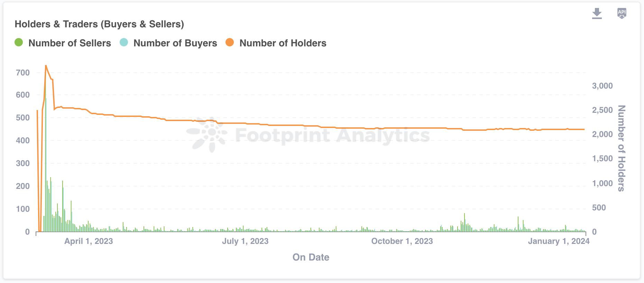Click the 3,000 value on right axis
Image resolution: width=644 pixels, height=283 pixels.
[602, 86]
